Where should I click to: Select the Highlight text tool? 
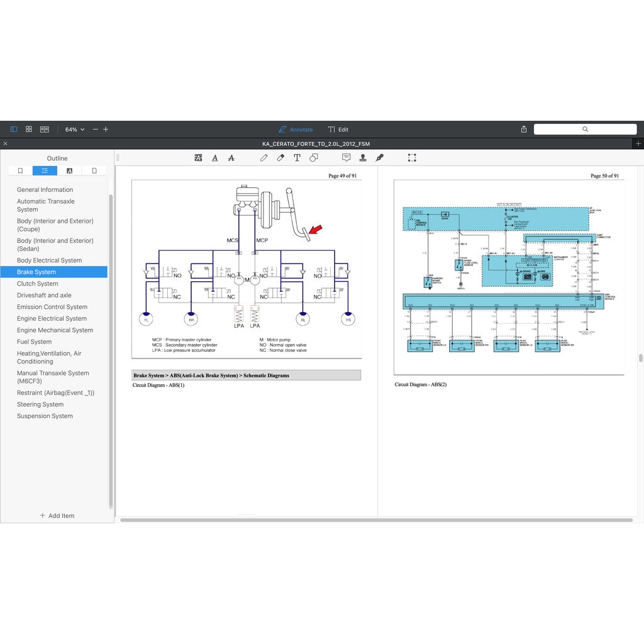click(199, 158)
